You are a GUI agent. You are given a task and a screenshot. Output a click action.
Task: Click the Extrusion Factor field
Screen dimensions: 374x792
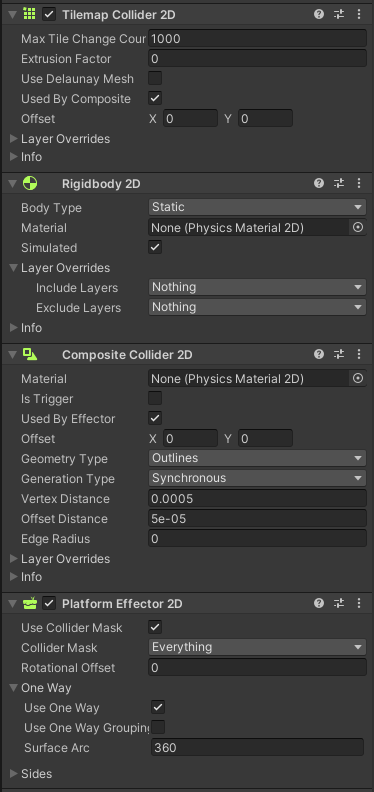coord(257,59)
